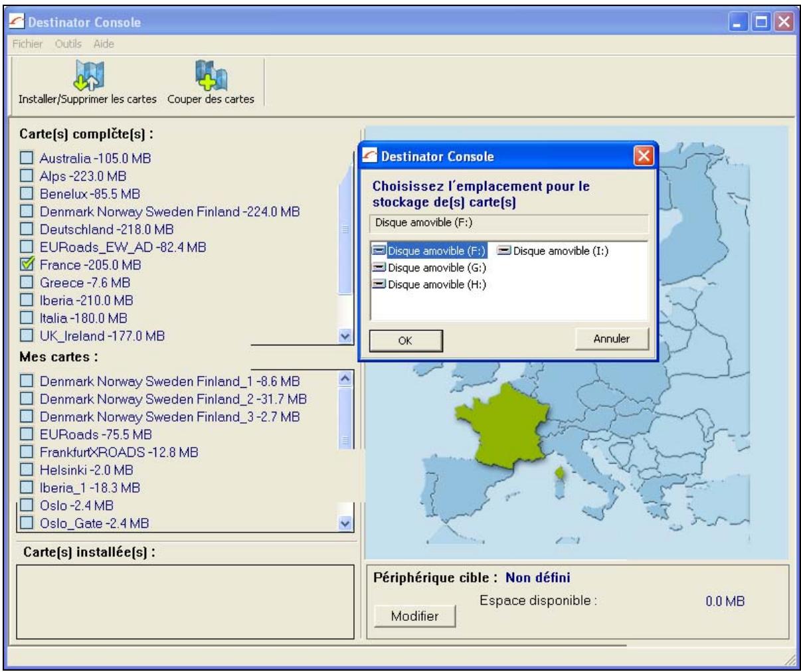Check the Iberia -210.0 MB map
Screen dimensions: 801x672
(26, 300)
